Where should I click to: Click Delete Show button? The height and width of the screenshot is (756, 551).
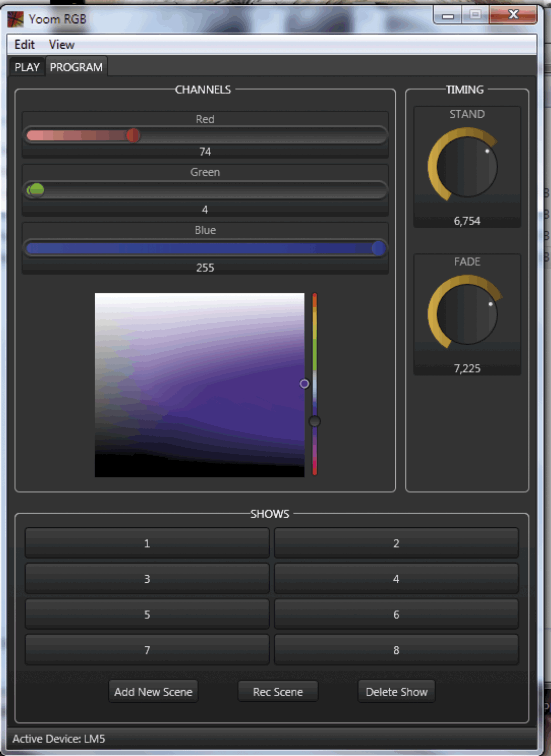[396, 692]
